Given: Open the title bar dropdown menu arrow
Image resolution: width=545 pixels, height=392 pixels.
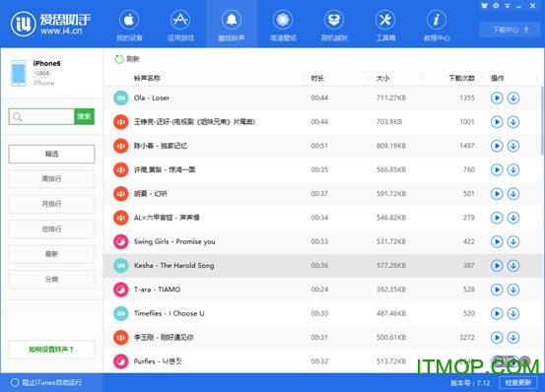Looking at the screenshot, I should 508,6.
